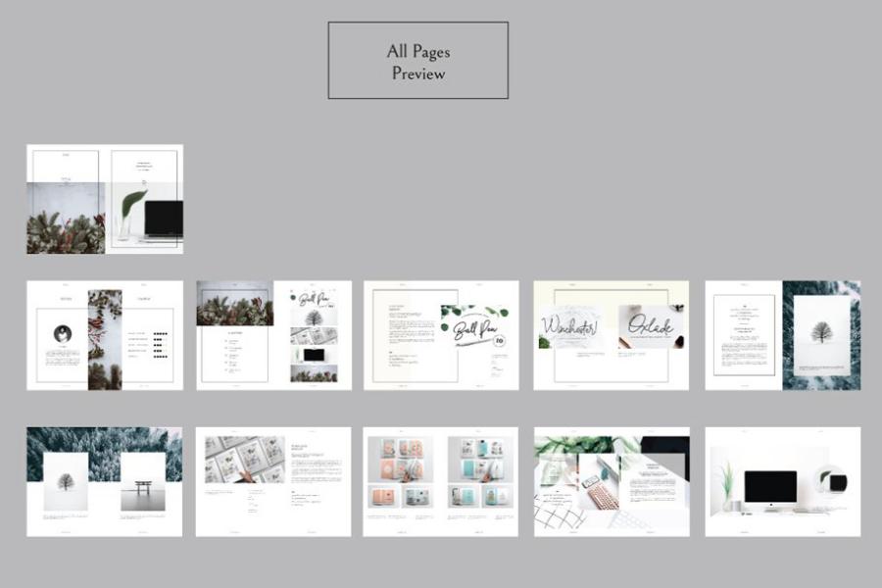Image resolution: width=882 pixels, height=588 pixels.
Task: Open the spread with bordered text beside a tree poster
Action: [x=782, y=335]
